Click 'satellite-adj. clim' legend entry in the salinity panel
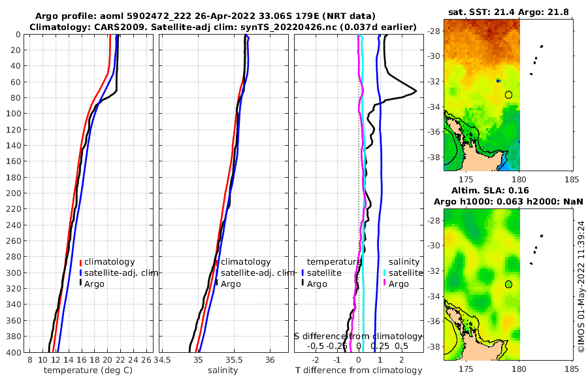The height and width of the screenshot is (379, 588). coord(257,272)
